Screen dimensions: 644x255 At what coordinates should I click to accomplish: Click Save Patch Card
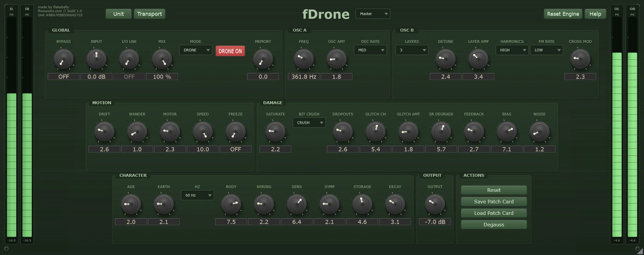click(x=494, y=201)
